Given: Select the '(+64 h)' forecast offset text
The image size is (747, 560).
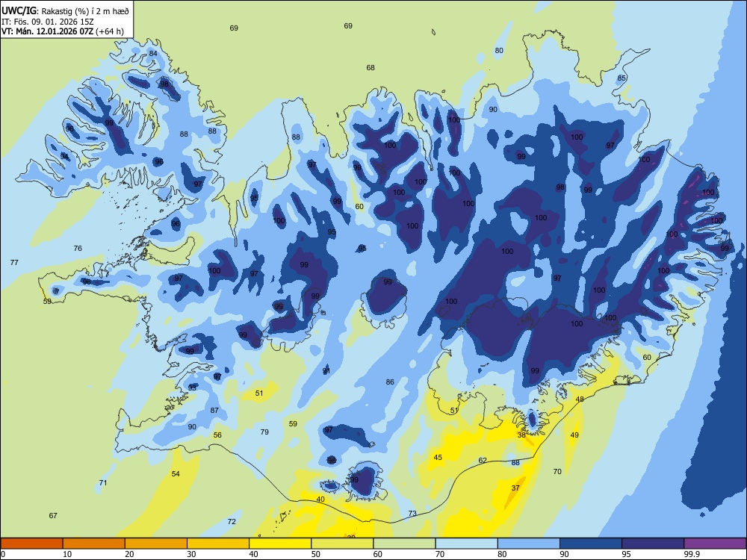Looking at the screenshot, I should [x=110, y=31].
